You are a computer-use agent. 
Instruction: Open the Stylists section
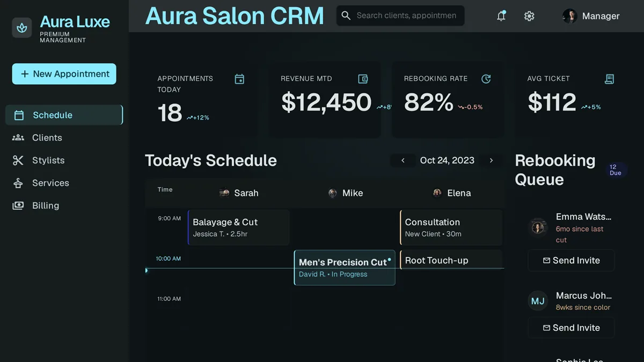(x=64, y=160)
